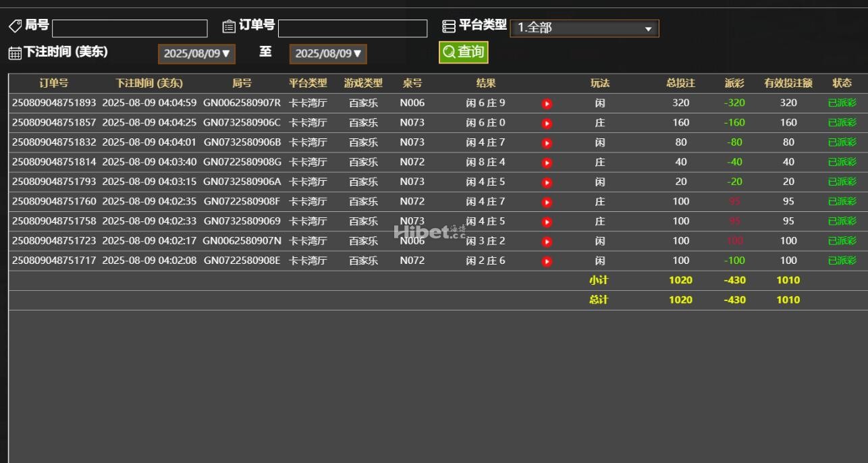Play replay for round GN0722580908E

(547, 261)
